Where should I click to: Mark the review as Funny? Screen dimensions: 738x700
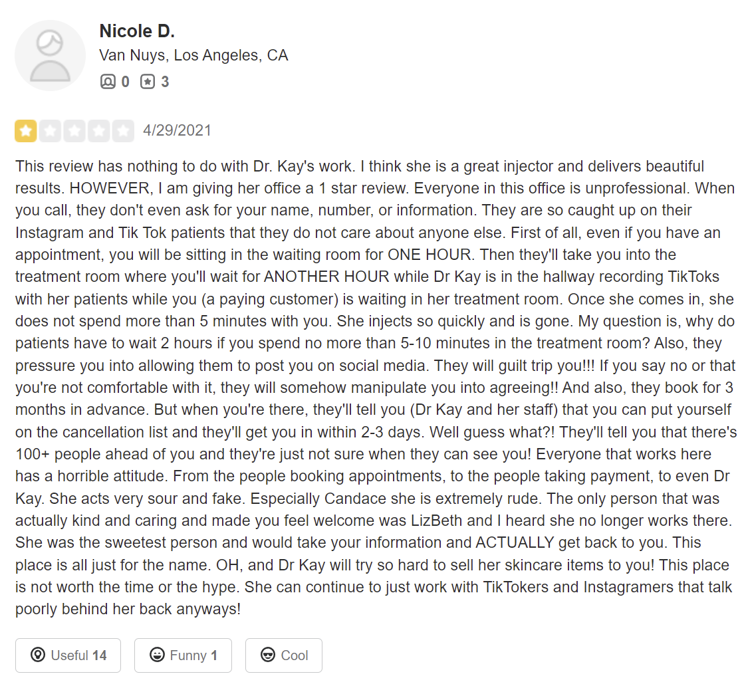click(183, 655)
